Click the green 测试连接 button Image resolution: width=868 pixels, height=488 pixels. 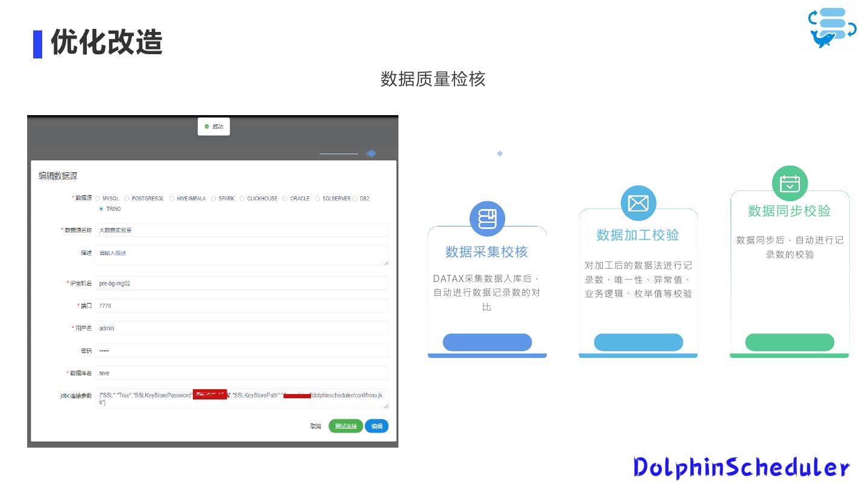pyautogui.click(x=346, y=427)
